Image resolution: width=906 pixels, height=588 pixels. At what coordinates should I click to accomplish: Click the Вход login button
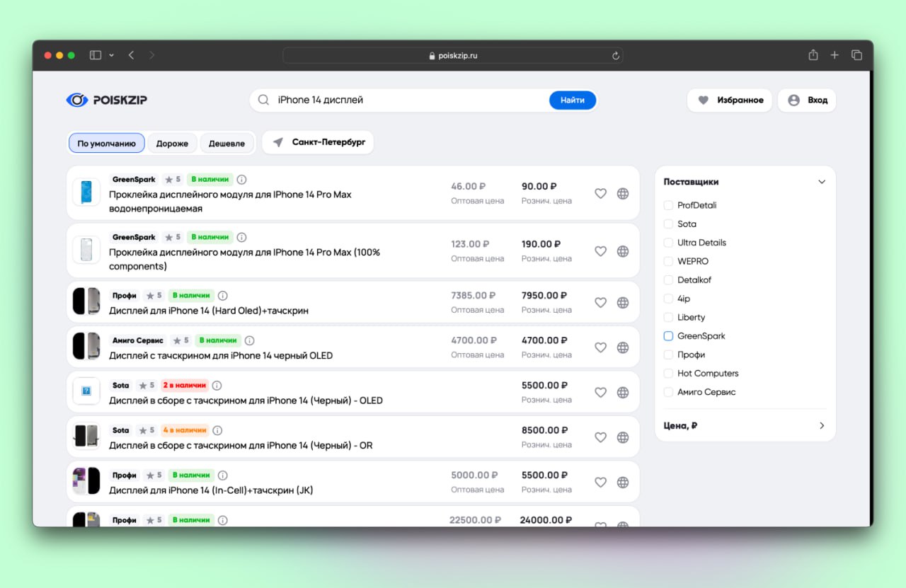(807, 100)
